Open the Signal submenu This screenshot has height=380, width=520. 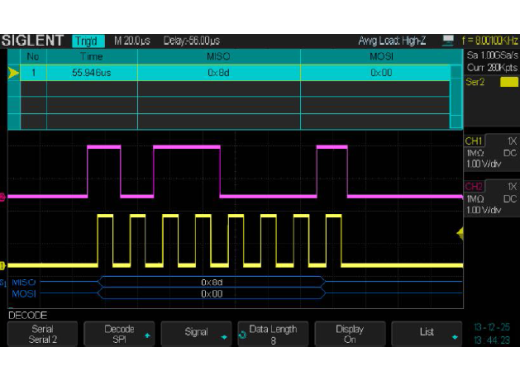[x=196, y=334]
